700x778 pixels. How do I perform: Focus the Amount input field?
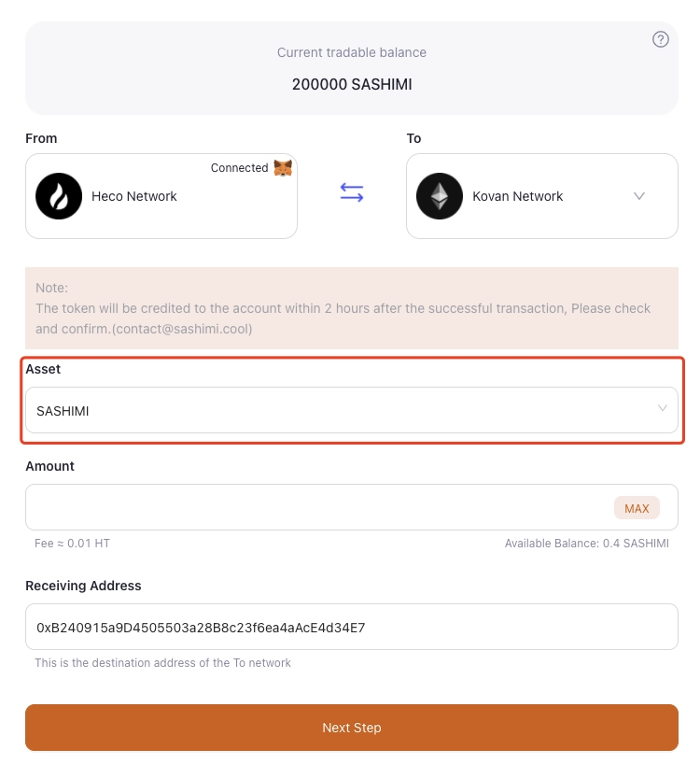317,508
